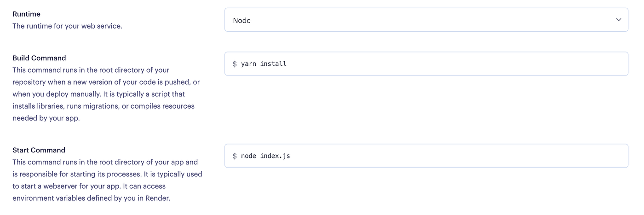Click the chevron arrow in Runtime selector
This screenshot has height=215, width=644.
click(x=618, y=20)
